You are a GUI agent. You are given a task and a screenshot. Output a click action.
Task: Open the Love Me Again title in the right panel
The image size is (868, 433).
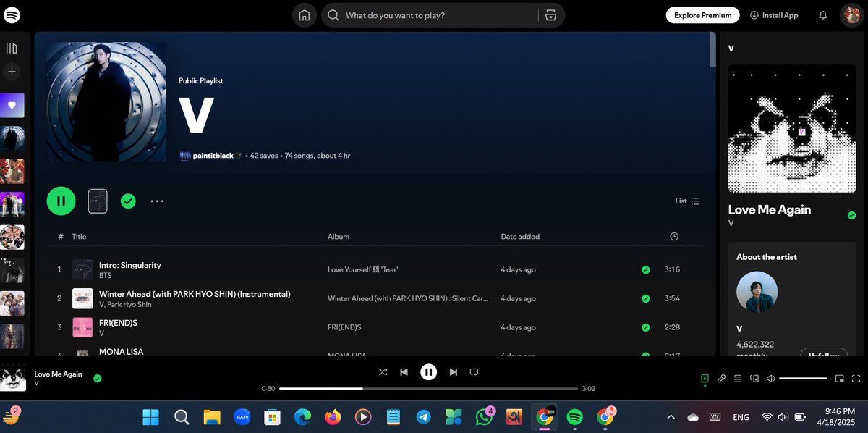[x=769, y=210]
